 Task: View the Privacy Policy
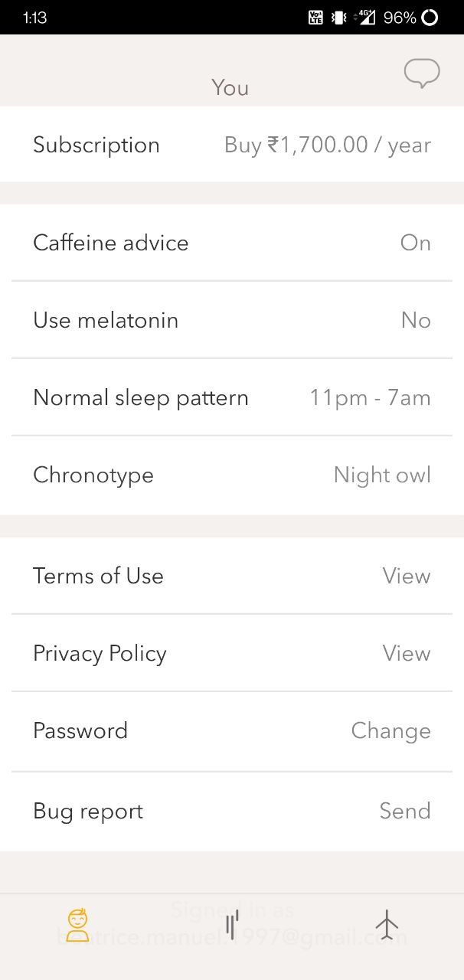pos(406,653)
